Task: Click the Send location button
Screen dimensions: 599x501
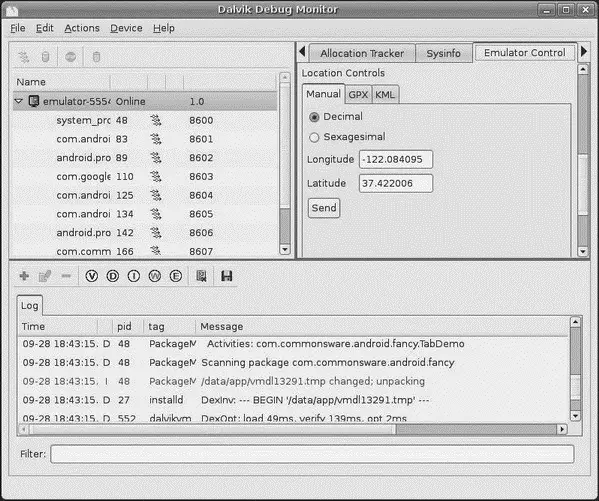Action: [x=324, y=208]
